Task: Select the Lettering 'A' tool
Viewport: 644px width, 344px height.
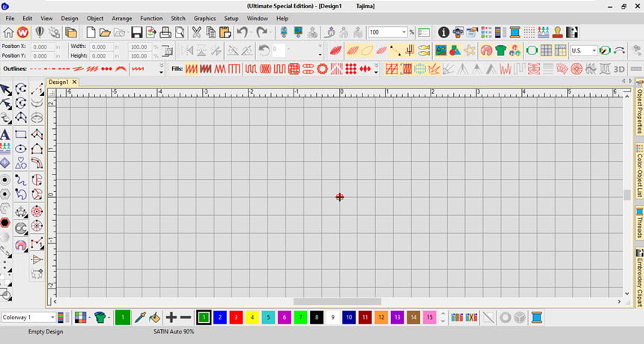Action: point(5,134)
